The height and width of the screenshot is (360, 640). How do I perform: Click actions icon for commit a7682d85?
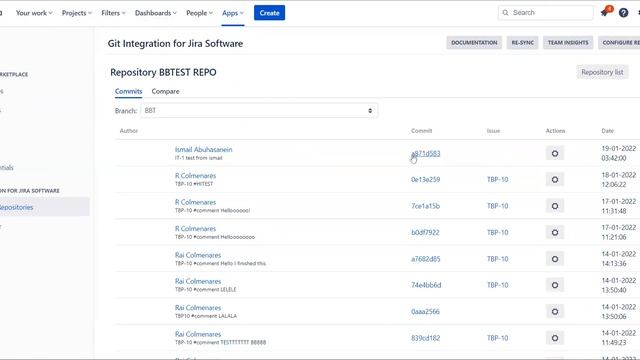click(x=555, y=259)
